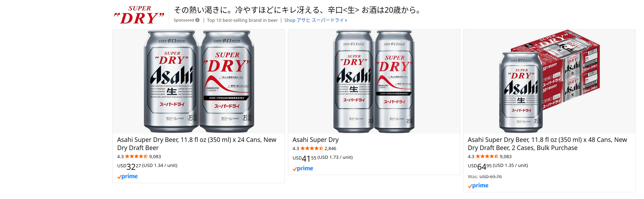View the 2,846 customer ratings

[x=330, y=149]
